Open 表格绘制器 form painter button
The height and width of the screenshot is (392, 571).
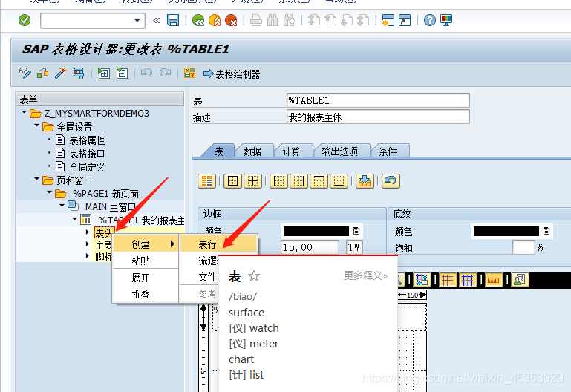(232, 74)
